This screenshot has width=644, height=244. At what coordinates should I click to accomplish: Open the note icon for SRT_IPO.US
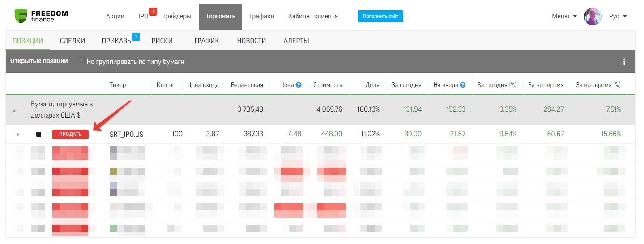[38, 135]
